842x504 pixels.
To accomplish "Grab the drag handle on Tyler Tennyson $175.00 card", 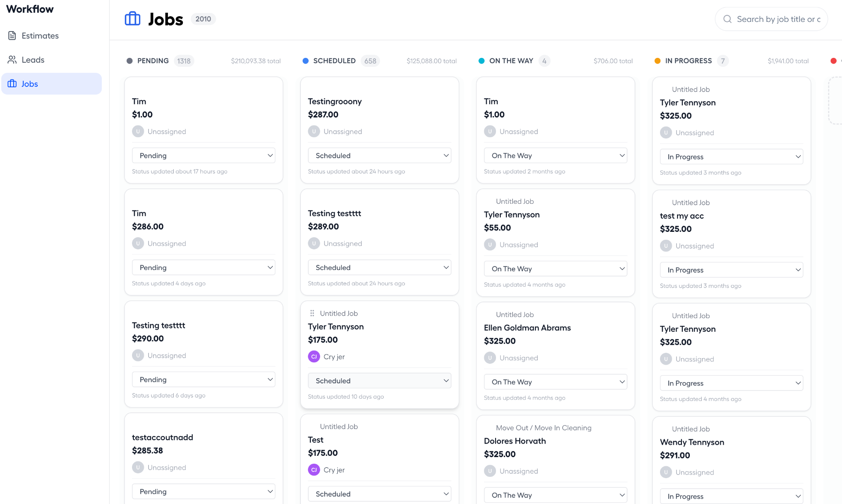I will 312,313.
